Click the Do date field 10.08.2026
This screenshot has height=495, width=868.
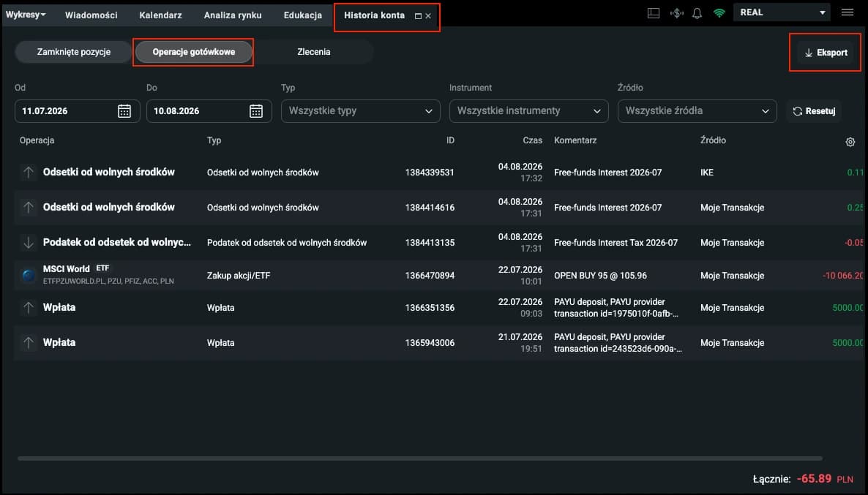(x=209, y=111)
